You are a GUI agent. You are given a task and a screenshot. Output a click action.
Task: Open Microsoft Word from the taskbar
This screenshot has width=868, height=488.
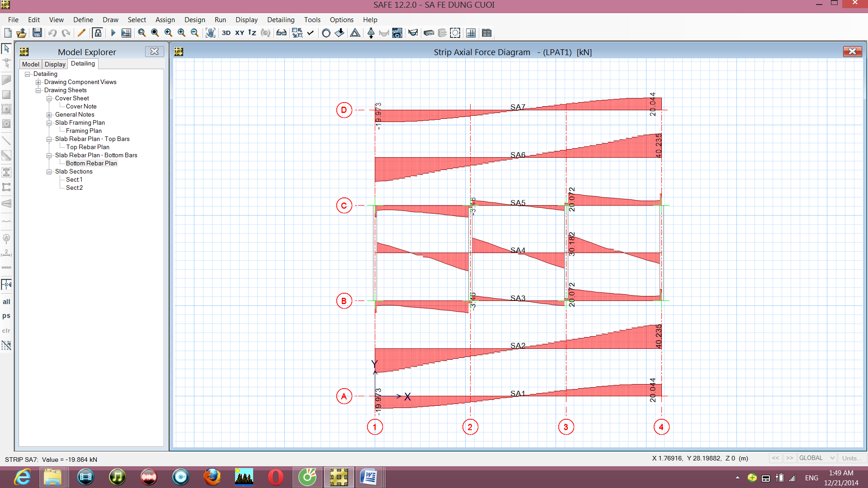369,477
